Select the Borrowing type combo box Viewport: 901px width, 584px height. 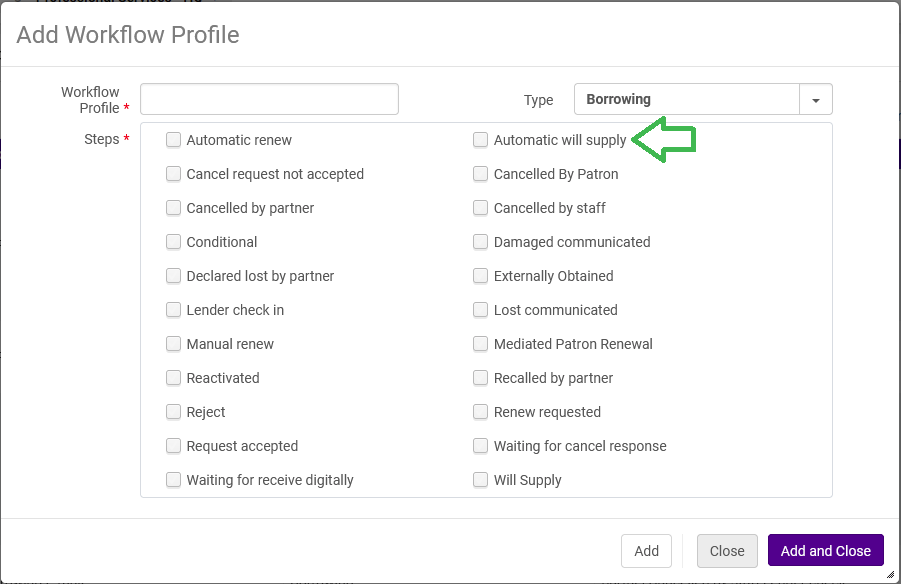tap(686, 100)
